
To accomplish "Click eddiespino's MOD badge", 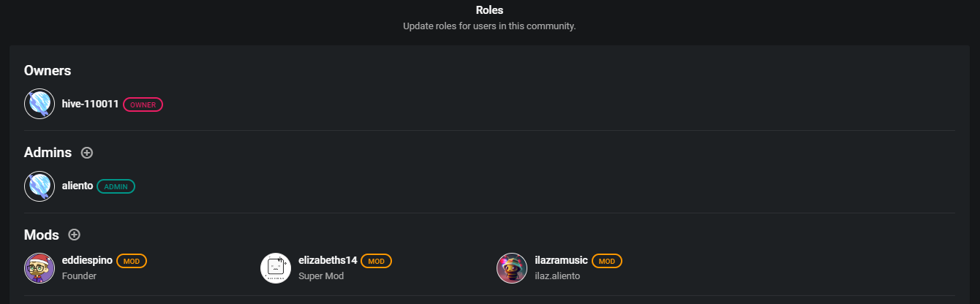I will (x=132, y=261).
